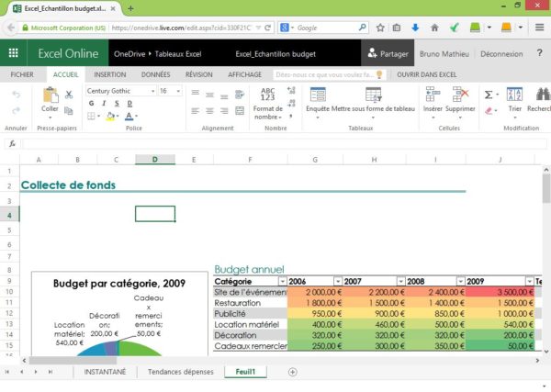The width and height of the screenshot is (551, 392).
Task: Open Catégorie column filter dropdown
Action: [283, 282]
